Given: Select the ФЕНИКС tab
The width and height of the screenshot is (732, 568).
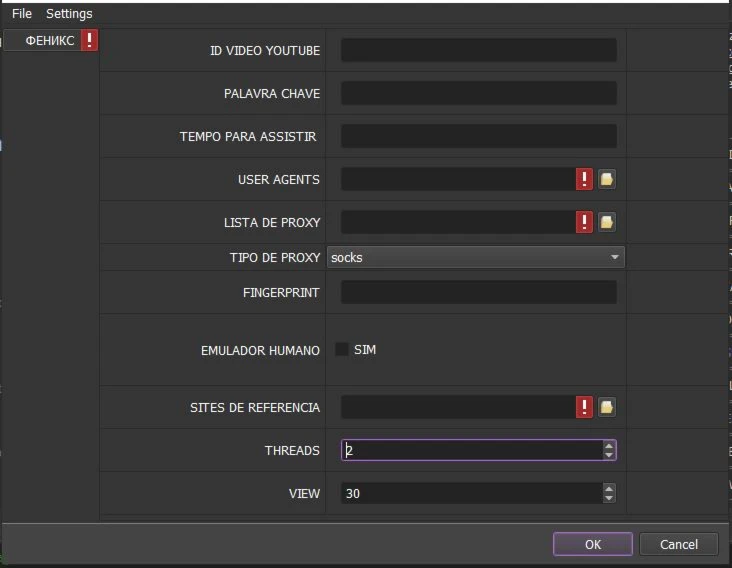Looking at the screenshot, I should tap(50, 41).
